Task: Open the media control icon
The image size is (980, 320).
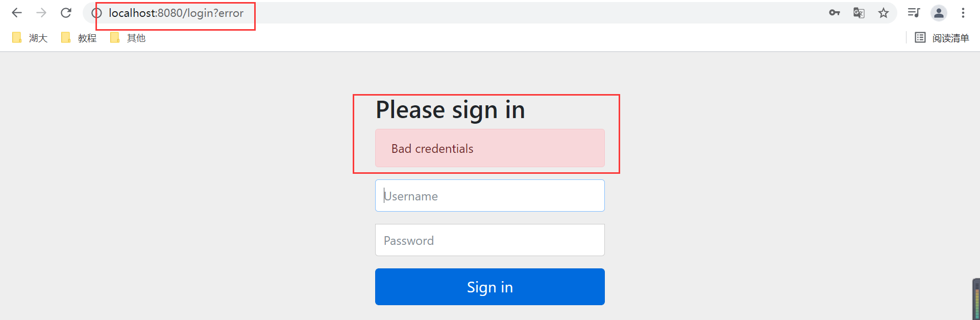Action: (x=914, y=13)
